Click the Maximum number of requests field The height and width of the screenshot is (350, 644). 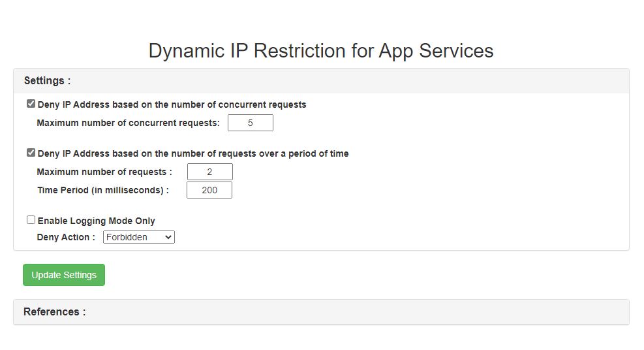pos(209,172)
